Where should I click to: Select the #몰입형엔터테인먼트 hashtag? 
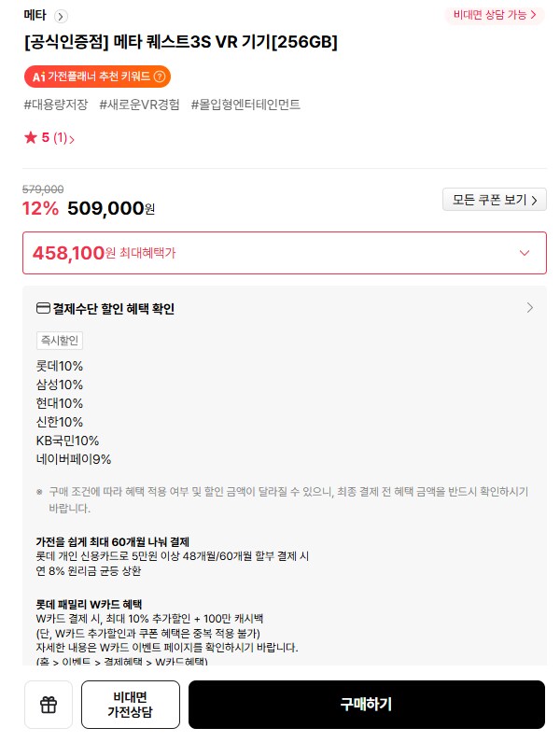tap(245, 105)
